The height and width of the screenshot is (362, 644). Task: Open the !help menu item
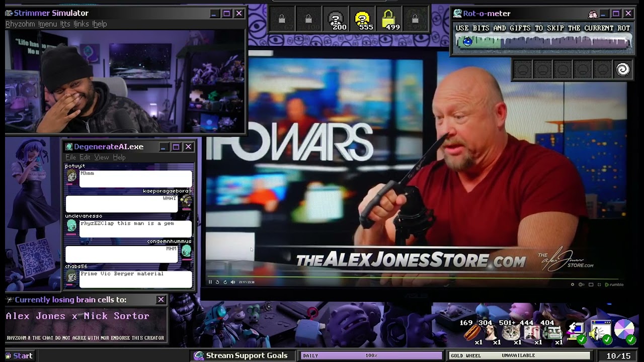99,24
